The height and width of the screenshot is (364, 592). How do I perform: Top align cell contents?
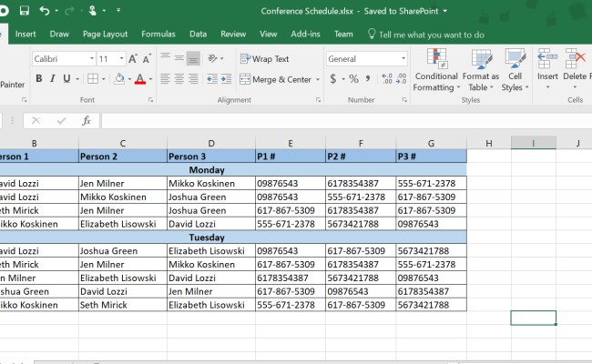[165, 57]
